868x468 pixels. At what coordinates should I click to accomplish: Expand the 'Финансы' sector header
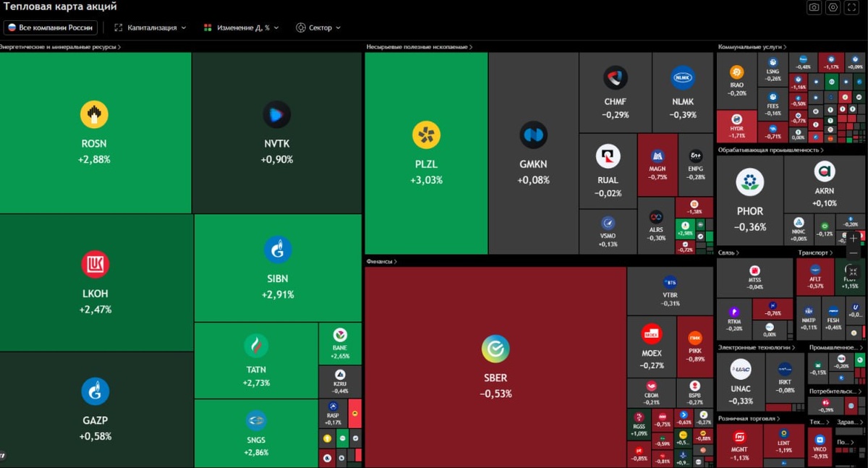tap(382, 261)
